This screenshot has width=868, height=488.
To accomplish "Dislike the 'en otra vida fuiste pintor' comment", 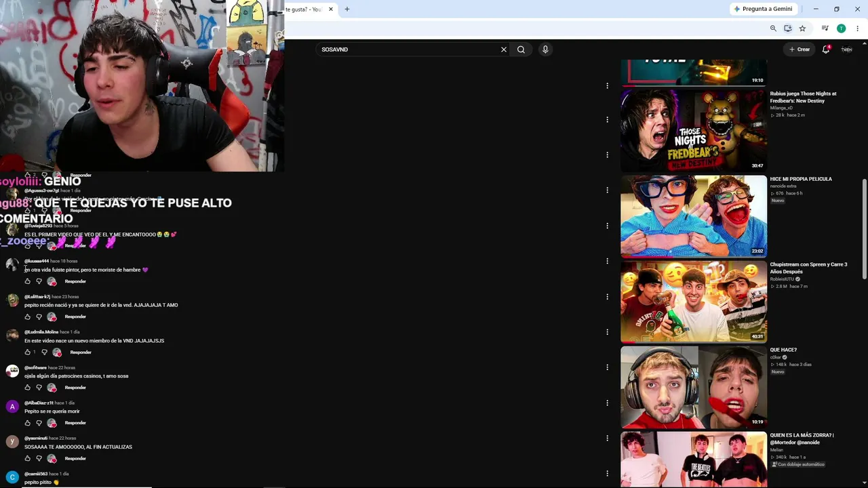I will (x=39, y=281).
